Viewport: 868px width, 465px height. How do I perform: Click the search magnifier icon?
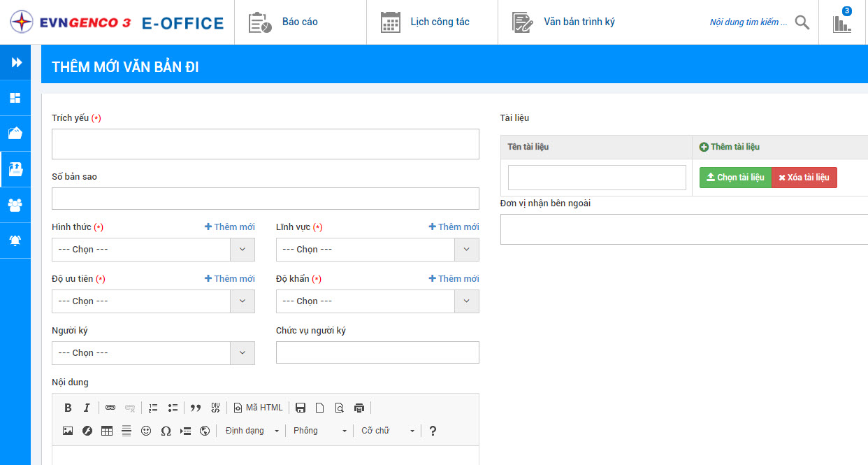pyautogui.click(x=802, y=22)
